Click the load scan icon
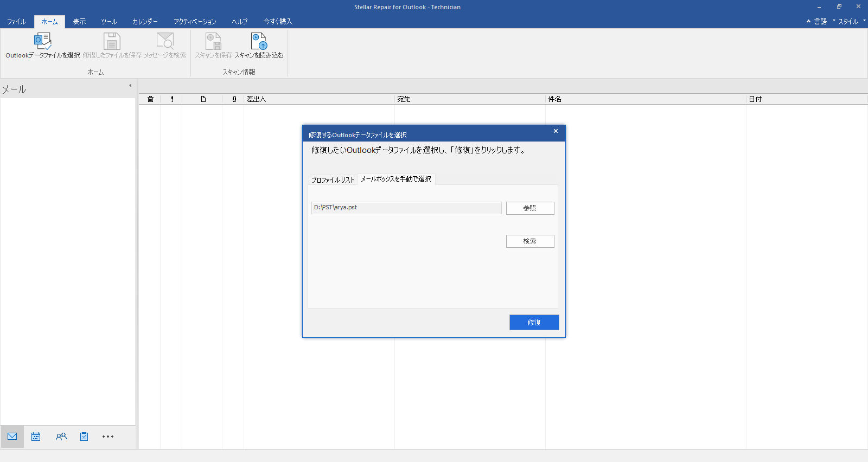The width and height of the screenshot is (868, 462). pos(259,41)
